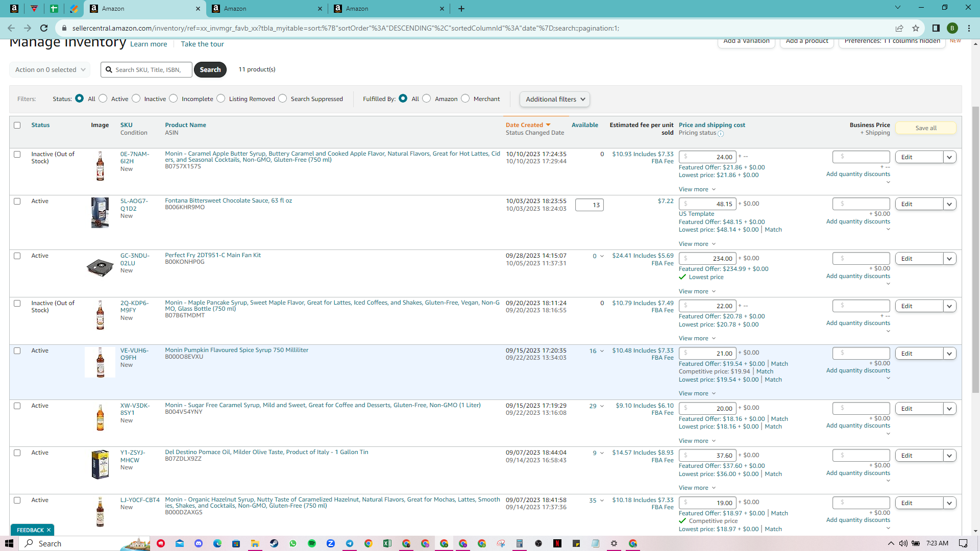Click the Save all button
This screenshot has height=551, width=980.
926,128
